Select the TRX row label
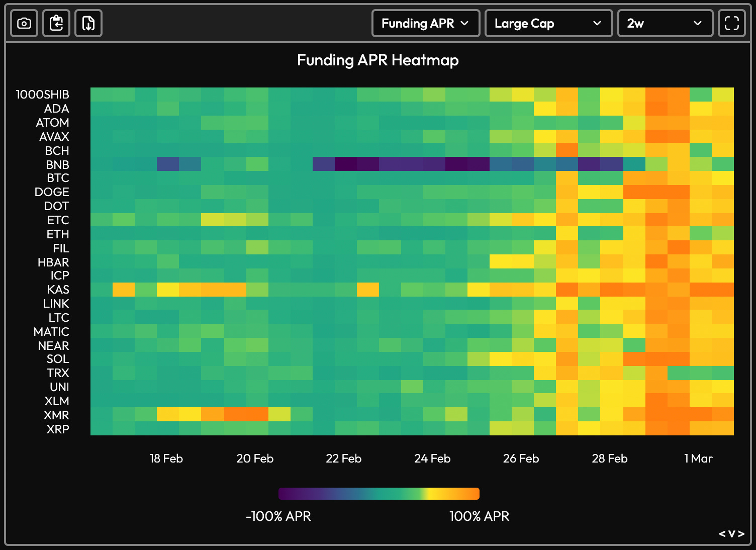 58,373
